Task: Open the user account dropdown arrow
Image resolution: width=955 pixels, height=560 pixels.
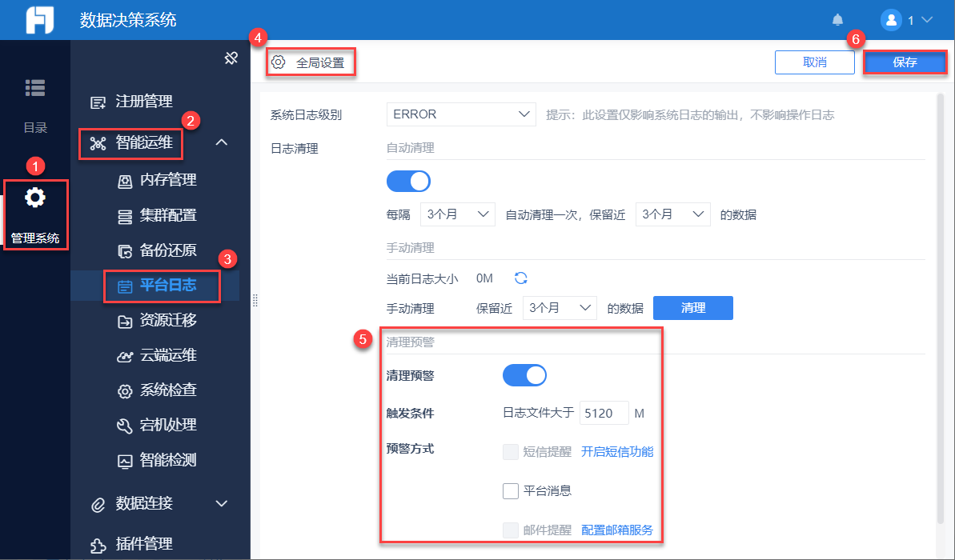Action: click(x=927, y=20)
